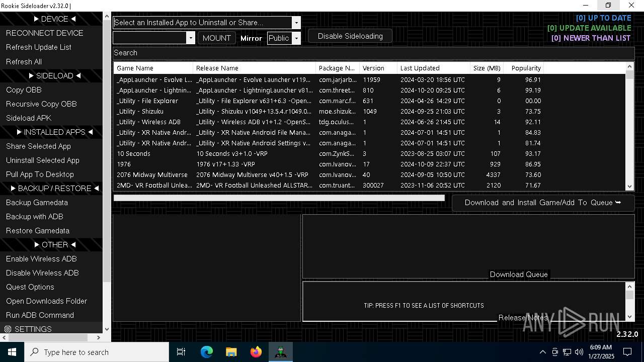Screen dimensions: 644x362
Task: Open the installed app selection dropdown
Action: [296, 23]
